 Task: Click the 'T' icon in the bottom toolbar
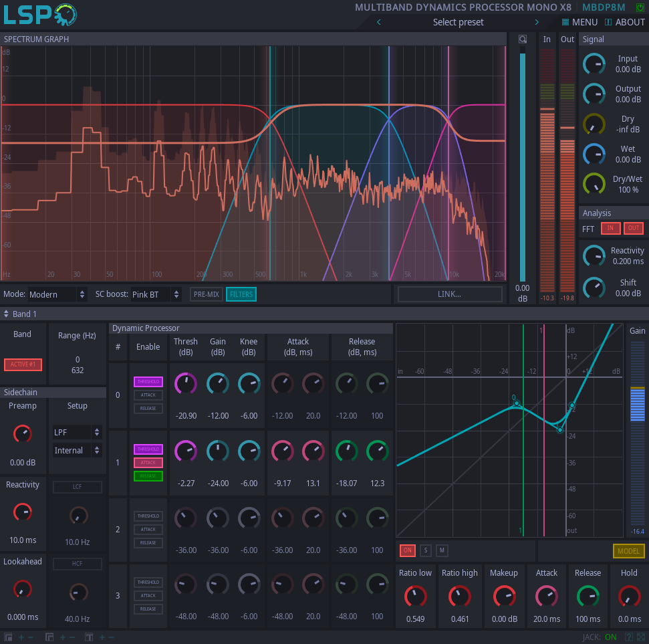(88, 637)
